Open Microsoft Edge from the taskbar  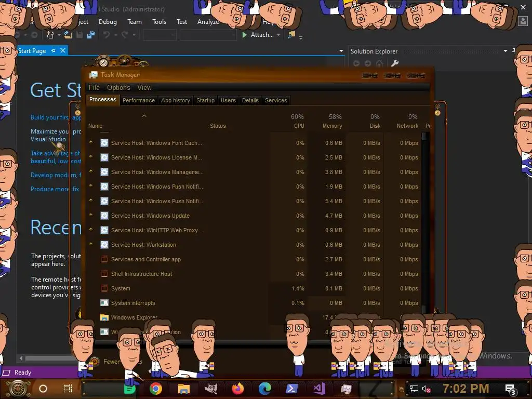pyautogui.click(x=265, y=389)
